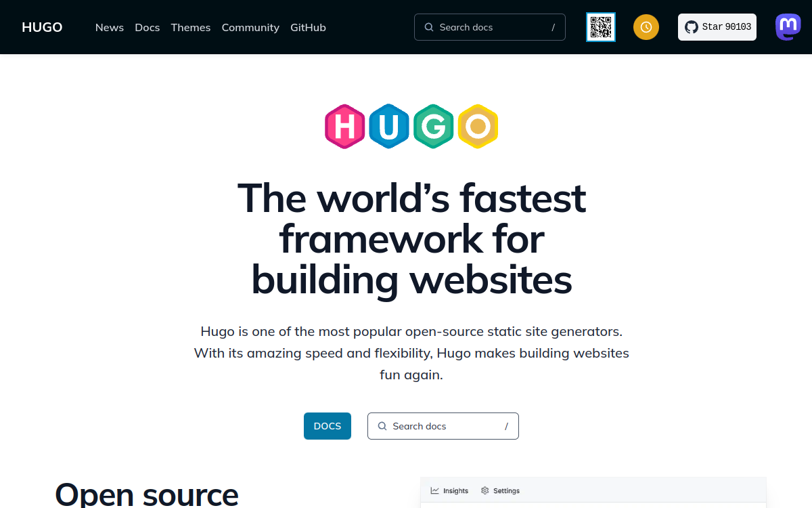This screenshot has width=812, height=508.
Task: Open the Community navigation link
Action: coord(250,27)
